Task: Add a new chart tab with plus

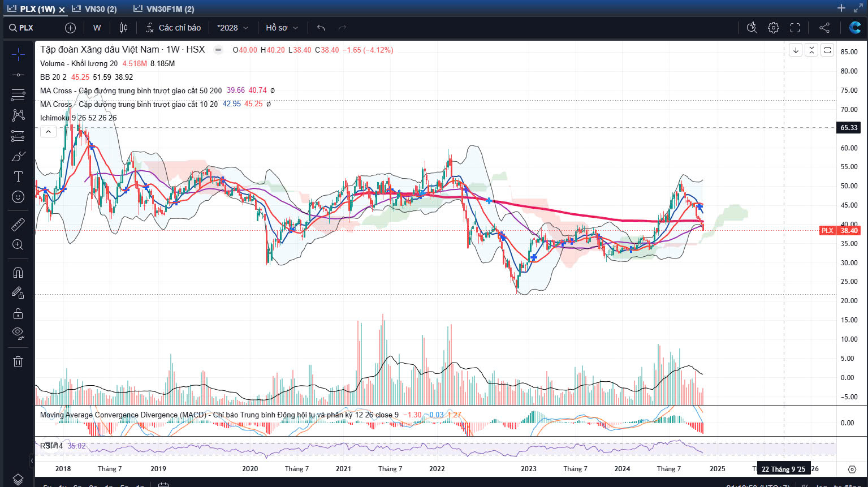Action: [841, 8]
